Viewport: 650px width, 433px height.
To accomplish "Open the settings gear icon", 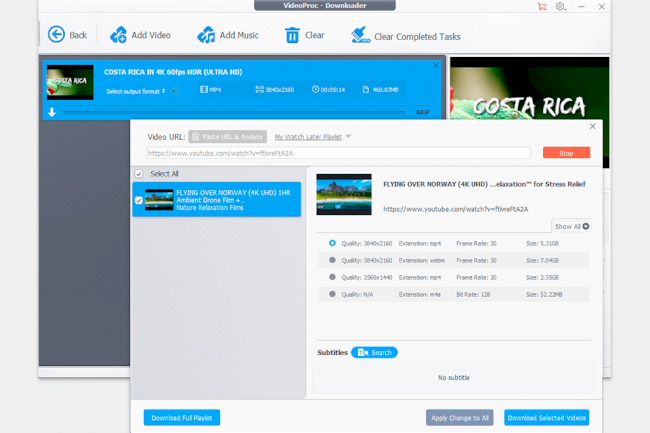I will (x=560, y=7).
